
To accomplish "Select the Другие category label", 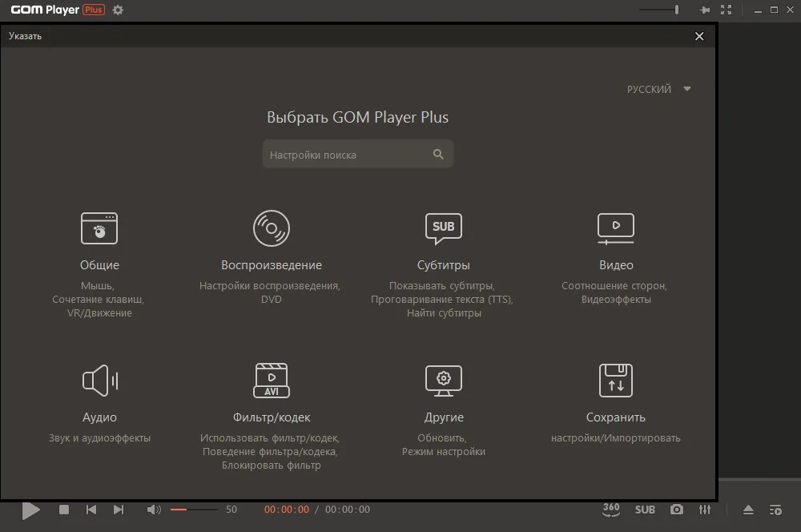I will pyautogui.click(x=444, y=417).
